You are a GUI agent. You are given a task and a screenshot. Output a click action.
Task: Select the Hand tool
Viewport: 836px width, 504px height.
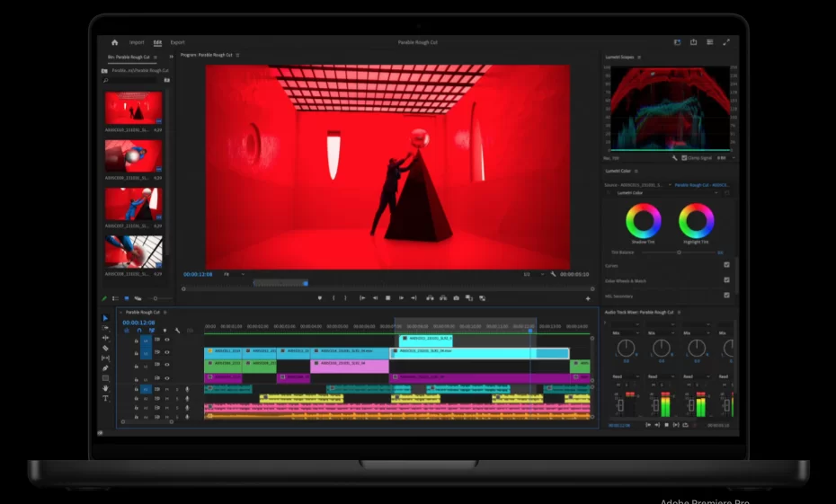[105, 388]
